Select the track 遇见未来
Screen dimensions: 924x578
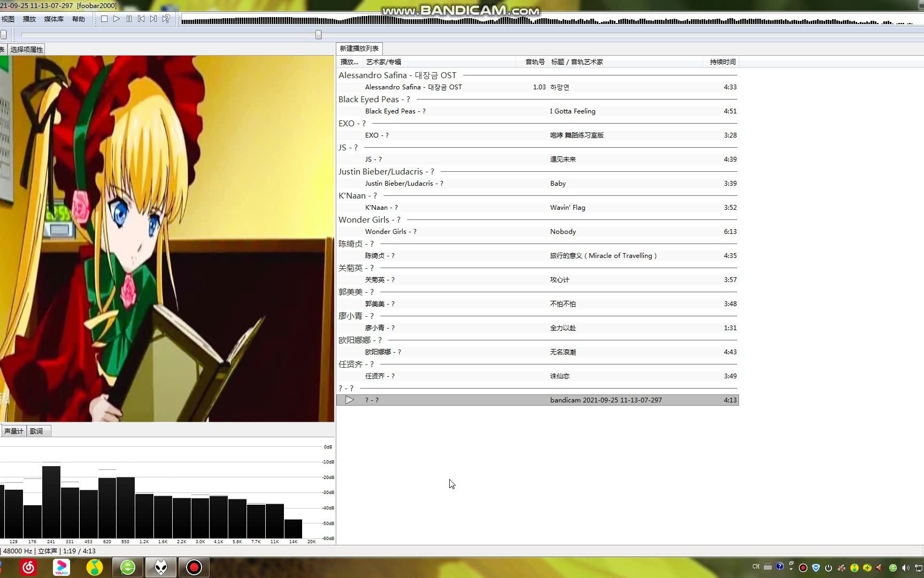click(537, 159)
